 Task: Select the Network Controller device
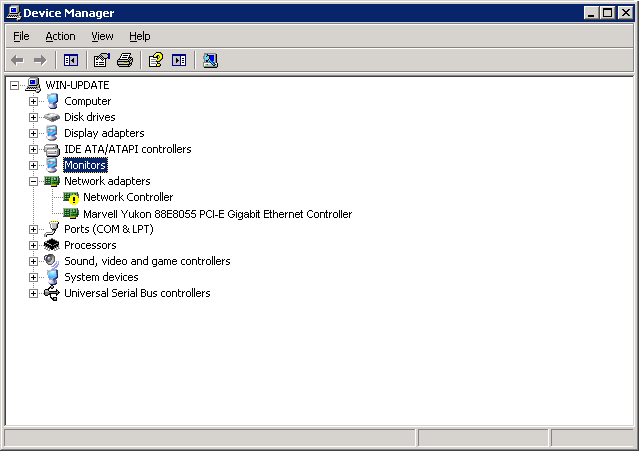pyautogui.click(x=128, y=197)
